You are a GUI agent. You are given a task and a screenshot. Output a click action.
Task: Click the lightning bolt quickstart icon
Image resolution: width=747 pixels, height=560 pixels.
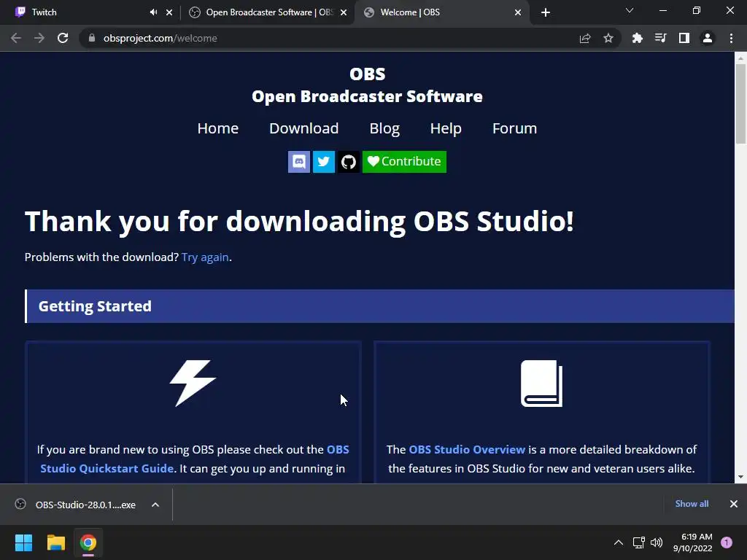click(193, 383)
